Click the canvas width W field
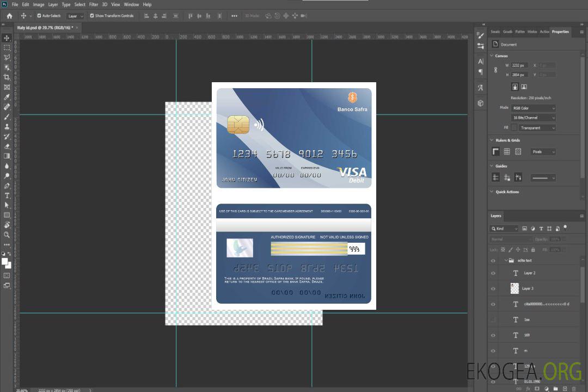 (519, 65)
